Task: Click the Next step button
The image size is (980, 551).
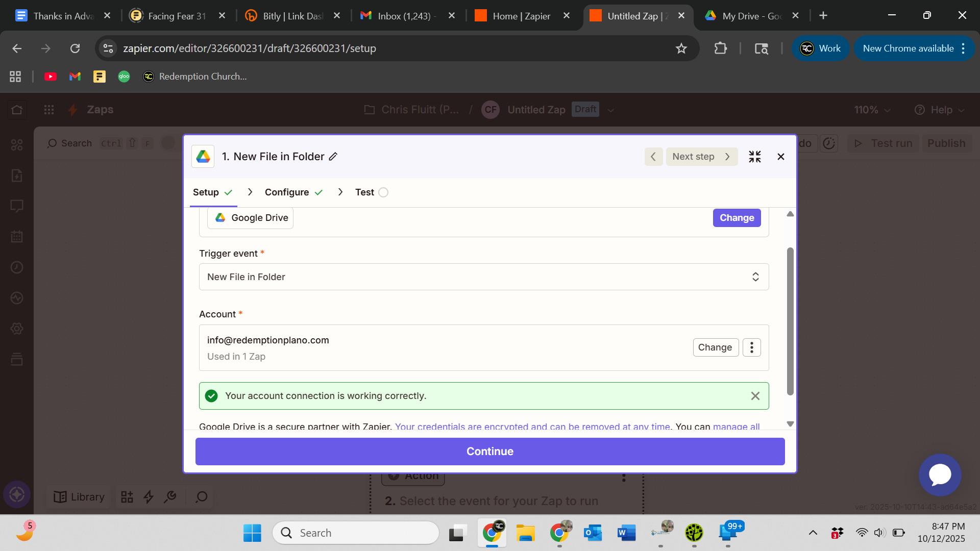Action: coord(701,157)
